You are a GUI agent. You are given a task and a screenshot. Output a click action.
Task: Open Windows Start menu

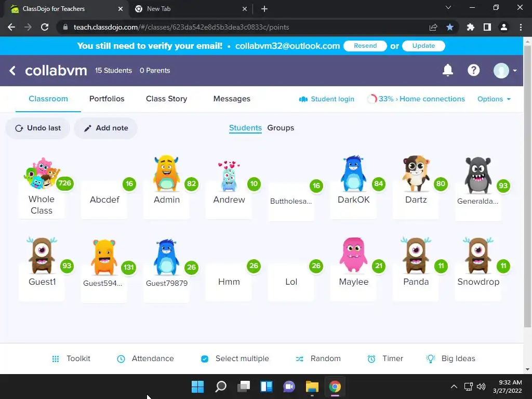(197, 387)
